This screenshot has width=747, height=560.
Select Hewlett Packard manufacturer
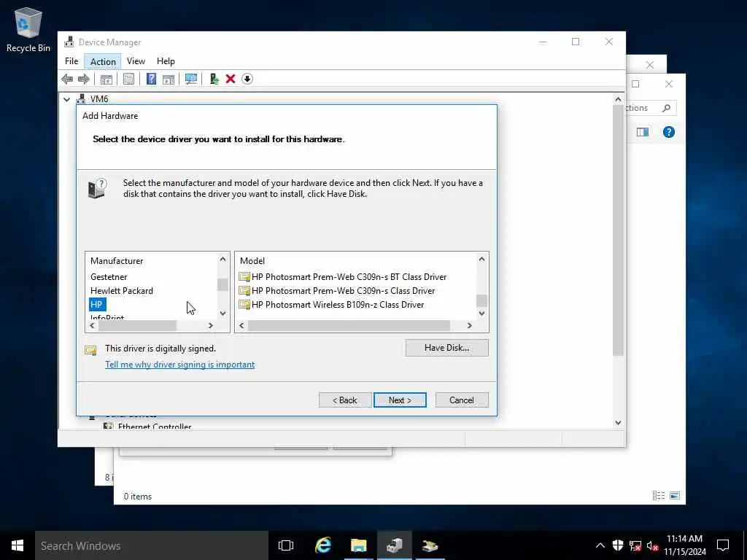(x=122, y=291)
